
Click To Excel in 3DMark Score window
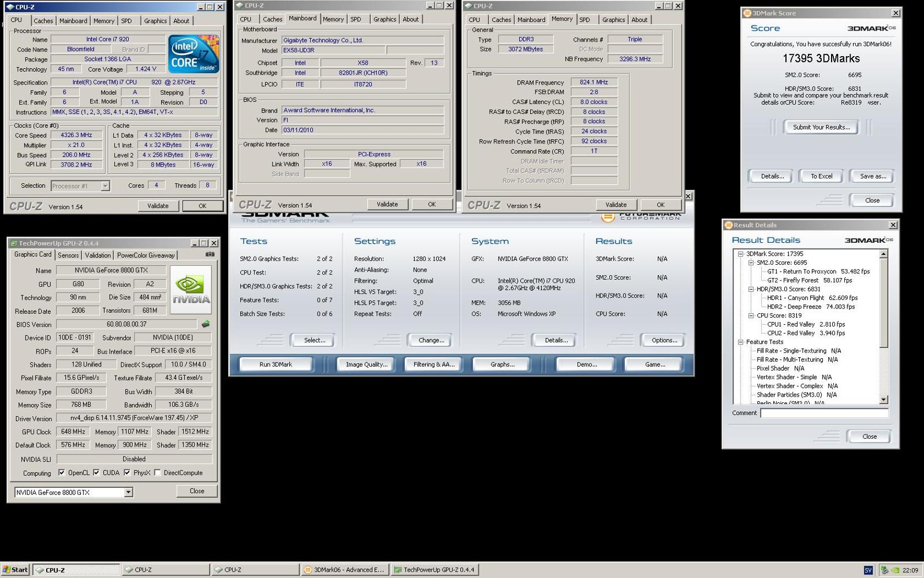click(821, 176)
